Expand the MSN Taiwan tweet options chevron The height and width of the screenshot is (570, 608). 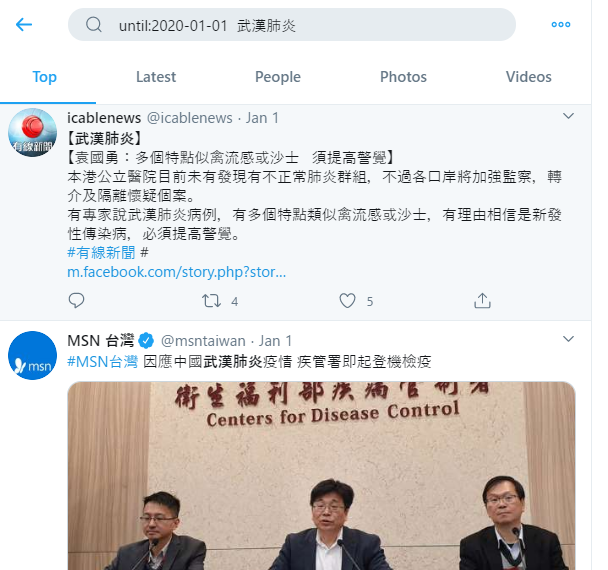(x=568, y=339)
